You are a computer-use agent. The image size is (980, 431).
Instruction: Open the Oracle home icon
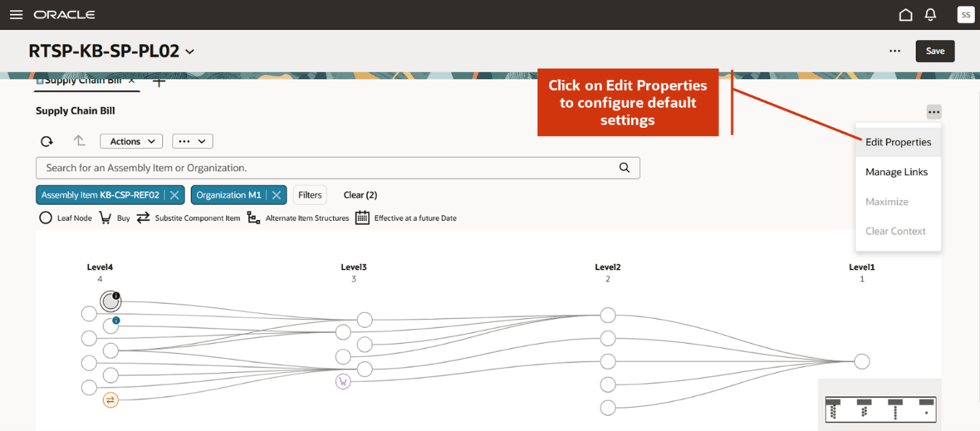point(905,14)
